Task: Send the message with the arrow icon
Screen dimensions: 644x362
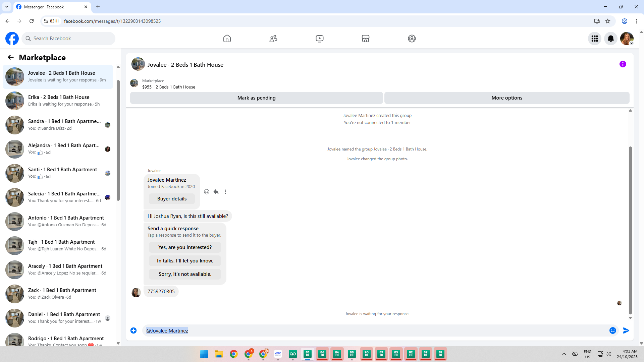Action: pyautogui.click(x=626, y=330)
